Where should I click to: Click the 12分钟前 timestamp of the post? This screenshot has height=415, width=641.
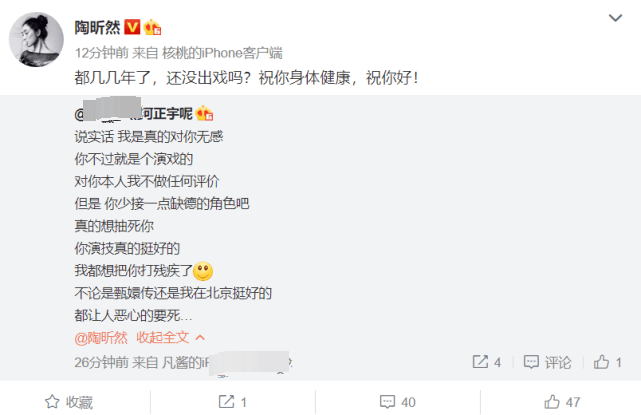(101, 53)
